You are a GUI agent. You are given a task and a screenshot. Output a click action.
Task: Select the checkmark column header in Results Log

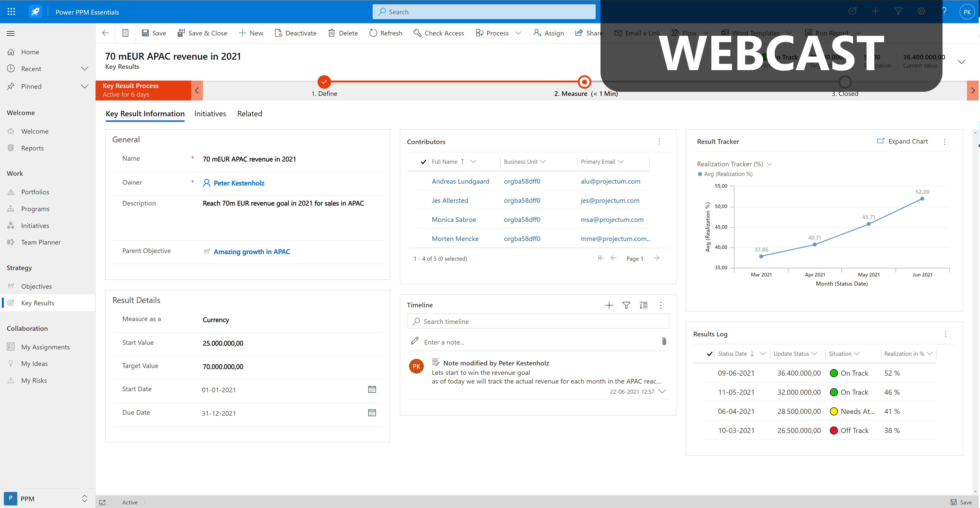point(710,353)
